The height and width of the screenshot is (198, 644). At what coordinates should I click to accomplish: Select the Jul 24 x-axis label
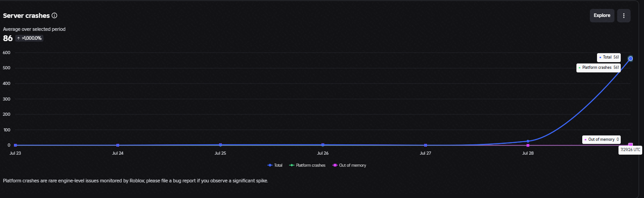pyautogui.click(x=118, y=153)
